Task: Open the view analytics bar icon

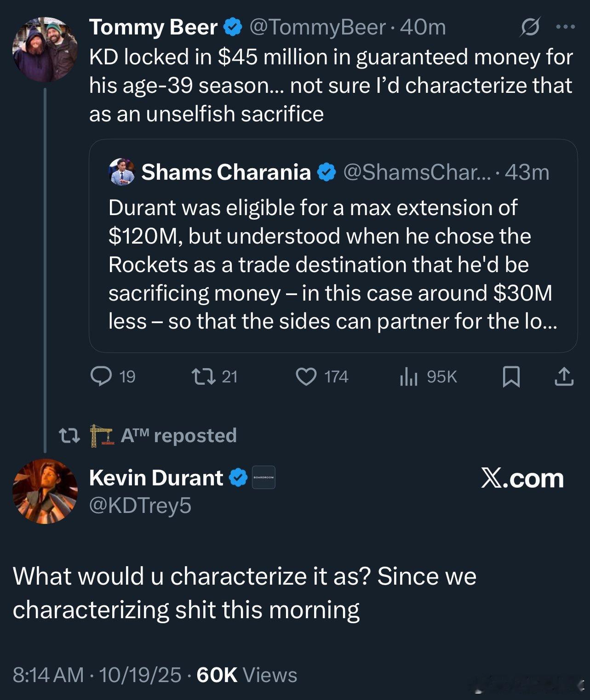Action: 408,376
